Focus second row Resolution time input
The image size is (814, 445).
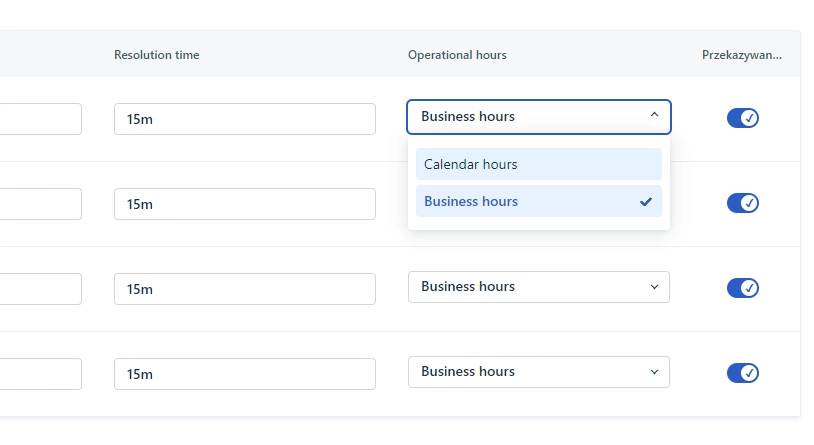pos(245,204)
